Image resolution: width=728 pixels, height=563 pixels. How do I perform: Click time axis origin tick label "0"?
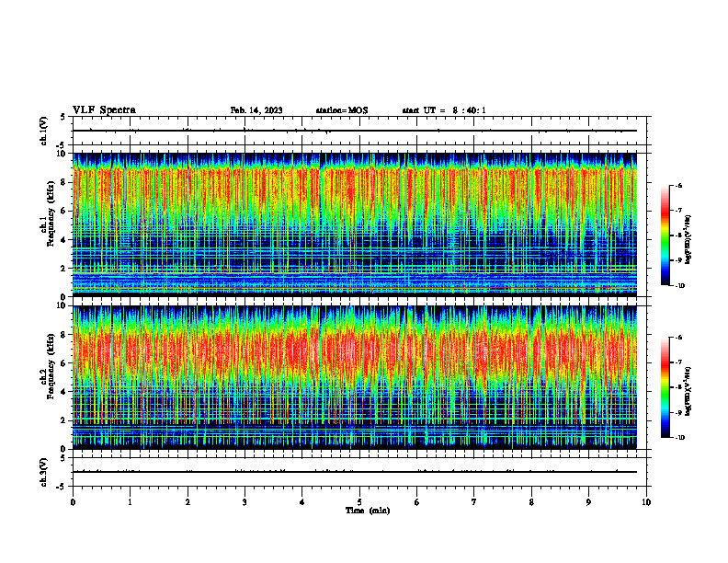(73, 502)
